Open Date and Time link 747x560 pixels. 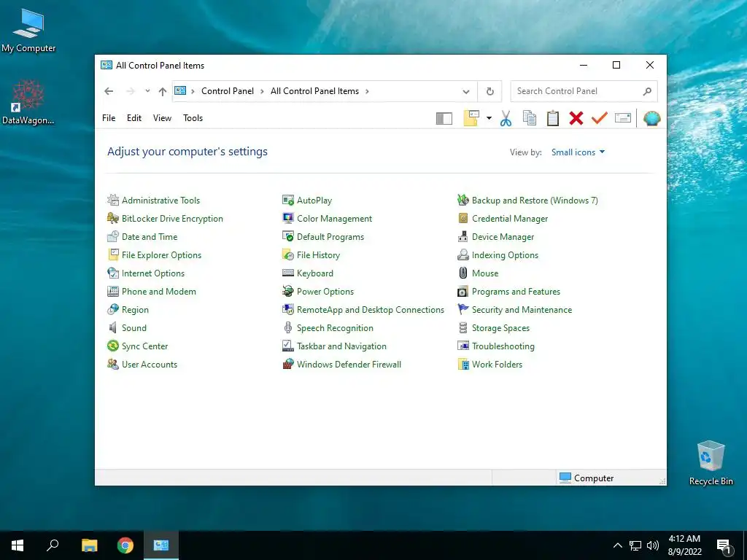coord(150,237)
